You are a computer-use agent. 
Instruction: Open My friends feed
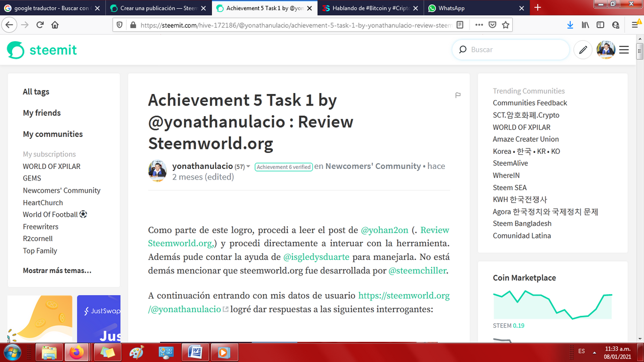coord(42,113)
